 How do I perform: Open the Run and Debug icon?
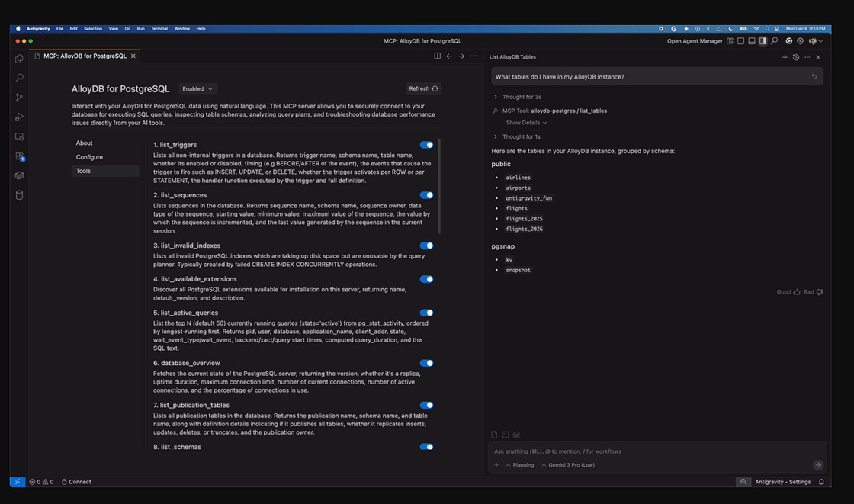coord(19,117)
